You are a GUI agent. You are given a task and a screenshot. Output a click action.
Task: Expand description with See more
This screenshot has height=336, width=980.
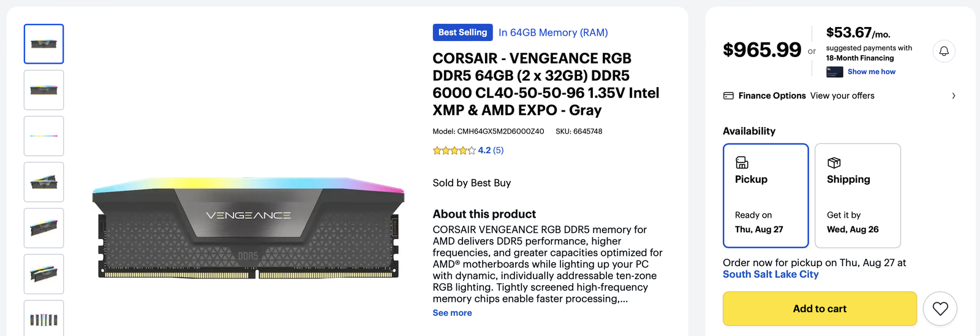[x=452, y=313]
